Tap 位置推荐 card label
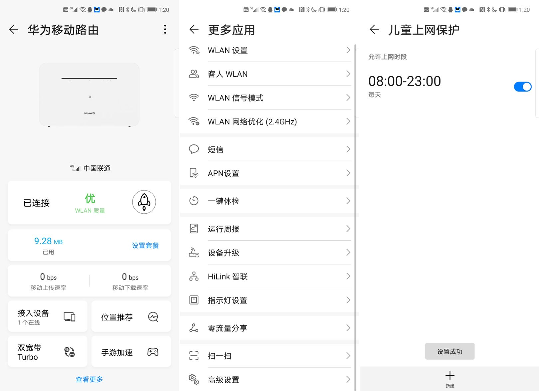This screenshot has height=392, width=539. [117, 317]
